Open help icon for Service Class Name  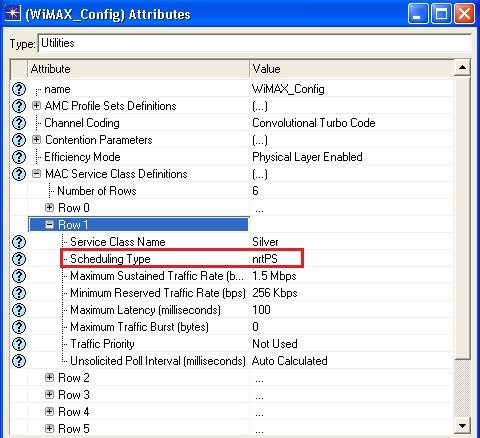pyautogui.click(x=19, y=242)
